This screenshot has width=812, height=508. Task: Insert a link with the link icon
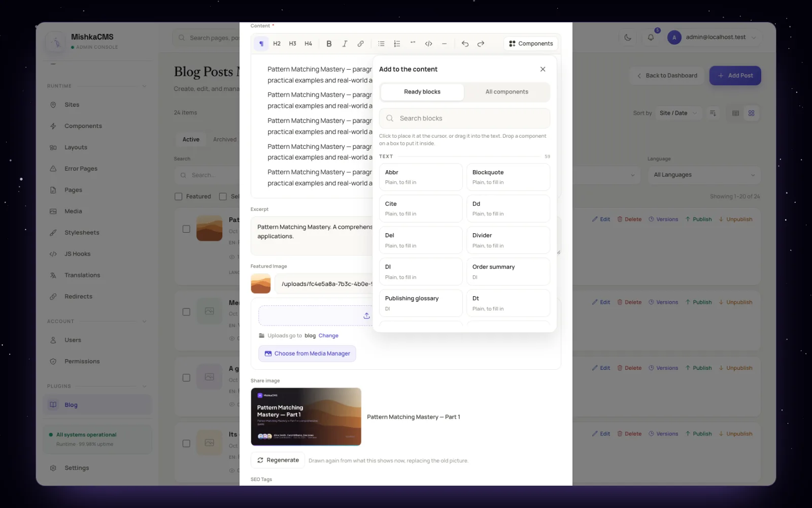click(360, 44)
